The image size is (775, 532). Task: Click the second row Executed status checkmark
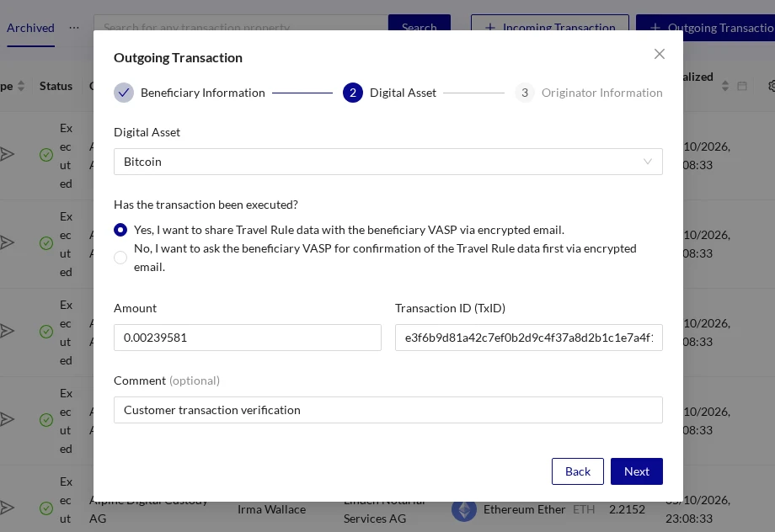[46, 243]
